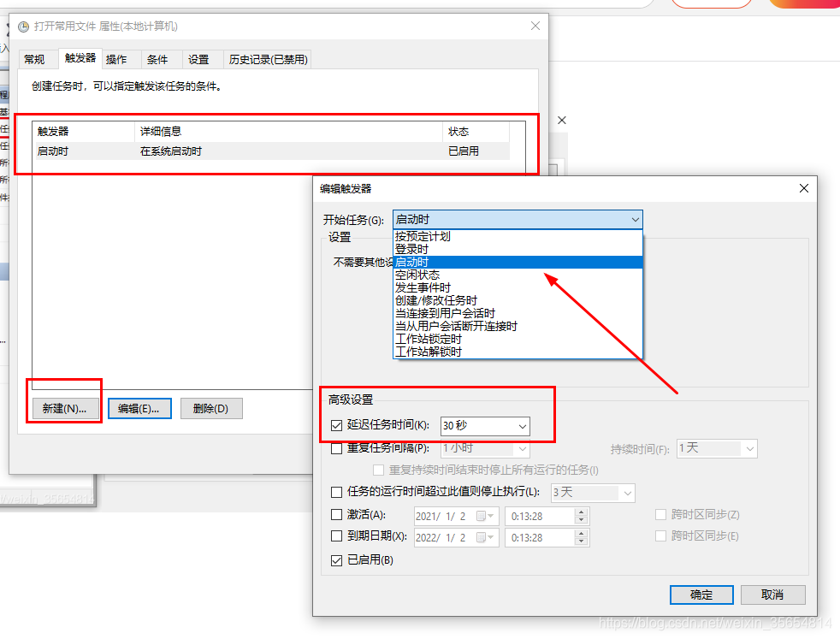Close the 编辑触发器 dialog
This screenshot has height=639, width=840.
tap(803, 188)
